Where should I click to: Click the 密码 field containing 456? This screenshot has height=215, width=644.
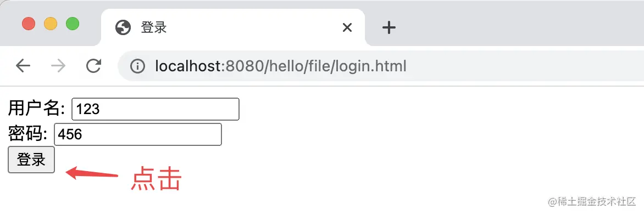coord(138,134)
